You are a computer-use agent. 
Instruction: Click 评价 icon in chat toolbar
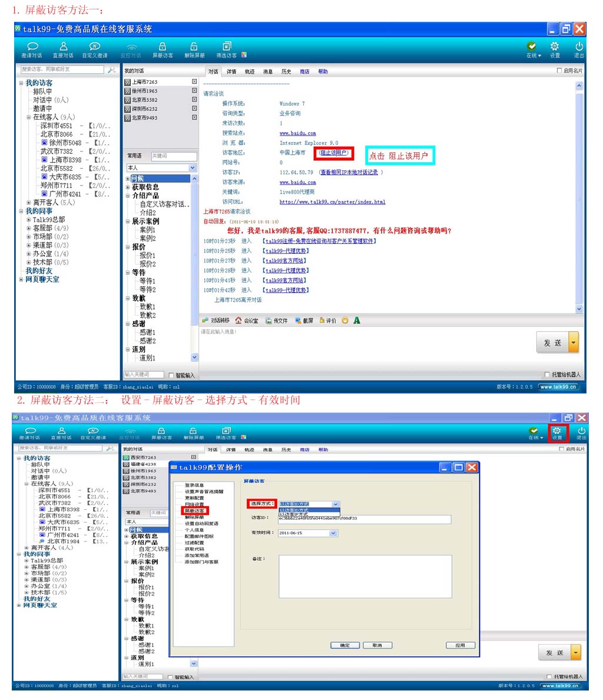coord(322,321)
